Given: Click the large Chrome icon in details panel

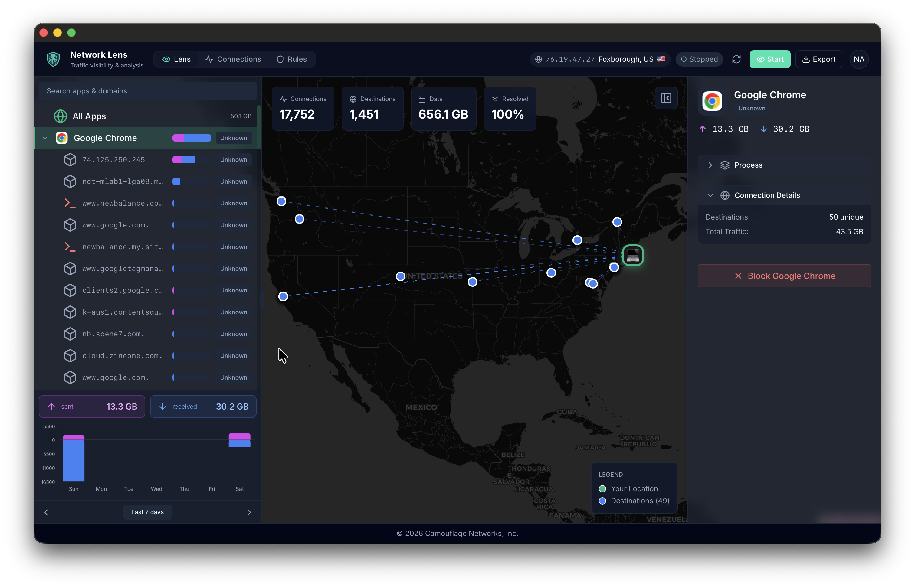Looking at the screenshot, I should (x=712, y=101).
